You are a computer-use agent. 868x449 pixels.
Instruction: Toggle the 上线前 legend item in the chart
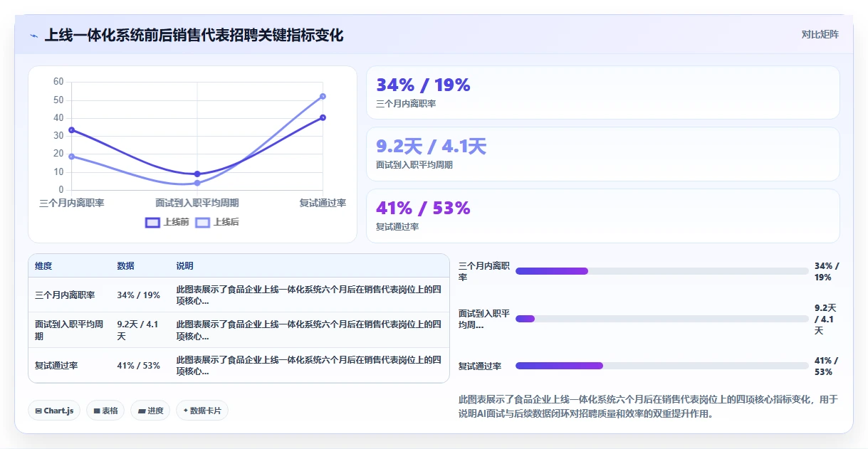click(167, 222)
